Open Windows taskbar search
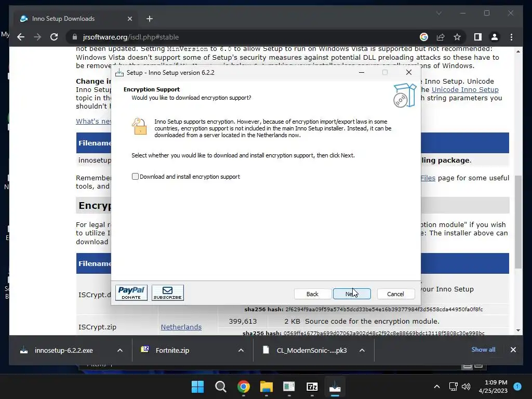The width and height of the screenshot is (532, 399). point(220,387)
